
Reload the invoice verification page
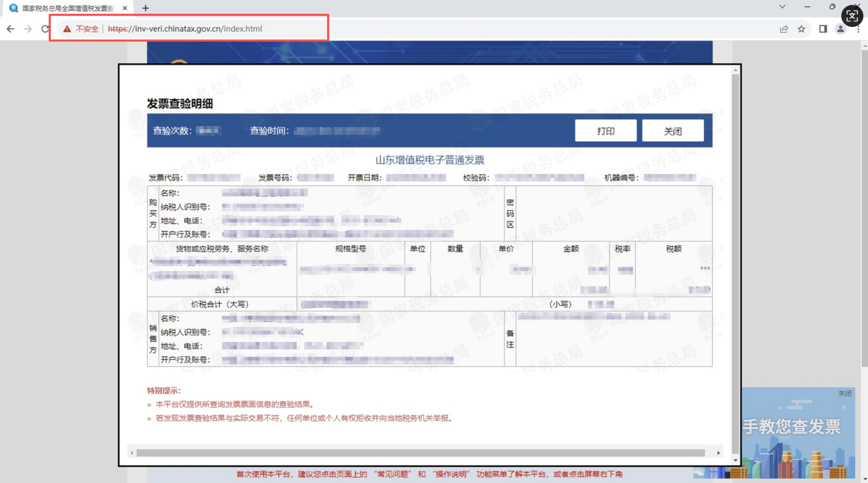click(45, 29)
